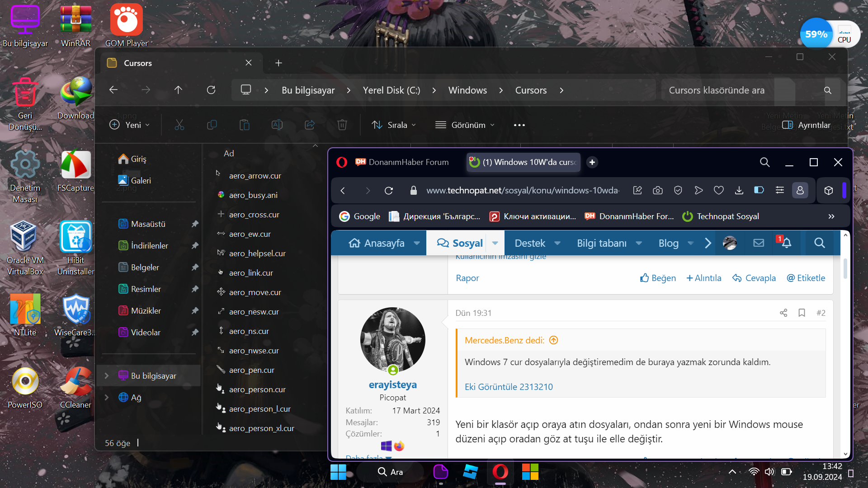Open the Görünüm view dropdown
The image size is (868, 488).
[465, 125]
